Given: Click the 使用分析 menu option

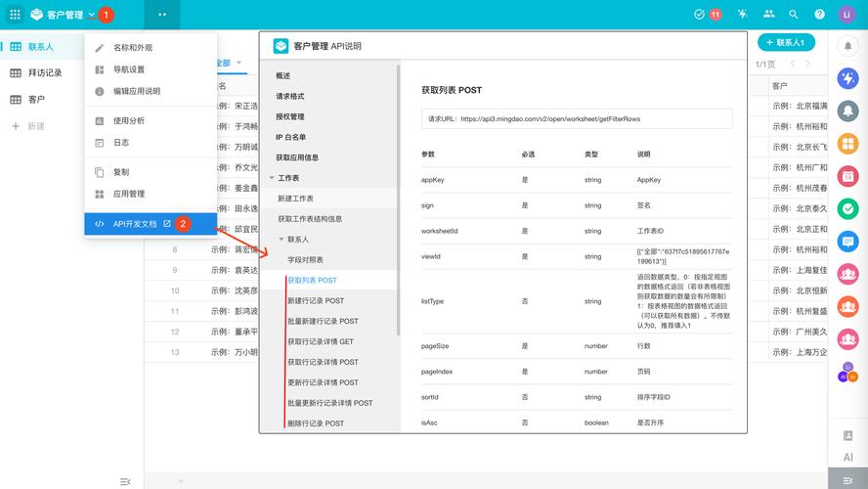Looking at the screenshot, I should coord(128,120).
